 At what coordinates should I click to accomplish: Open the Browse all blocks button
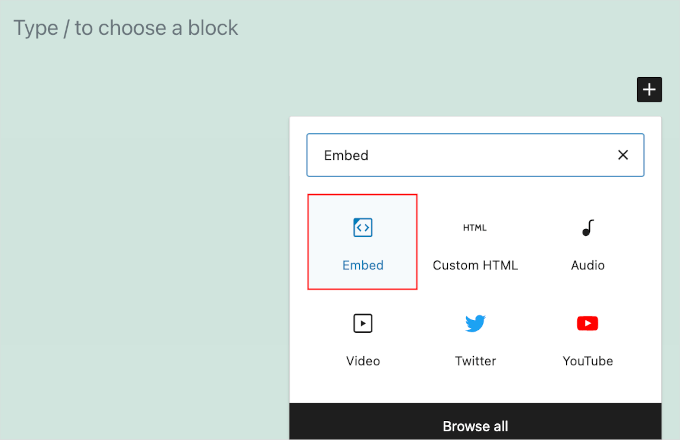pos(475,426)
